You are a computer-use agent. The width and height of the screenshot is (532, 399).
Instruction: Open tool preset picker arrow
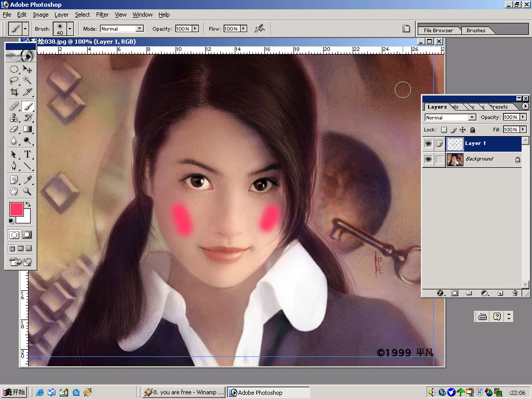pos(25,29)
